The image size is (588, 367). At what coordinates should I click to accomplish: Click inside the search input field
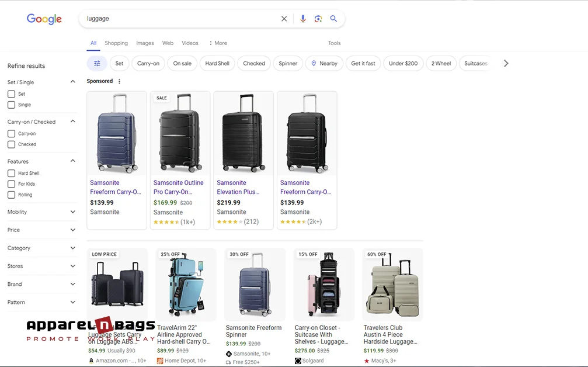click(x=175, y=18)
